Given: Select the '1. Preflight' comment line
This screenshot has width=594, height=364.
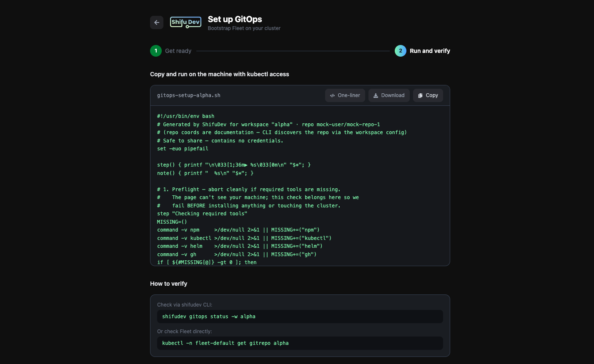Looking at the screenshot, I should [x=249, y=189].
